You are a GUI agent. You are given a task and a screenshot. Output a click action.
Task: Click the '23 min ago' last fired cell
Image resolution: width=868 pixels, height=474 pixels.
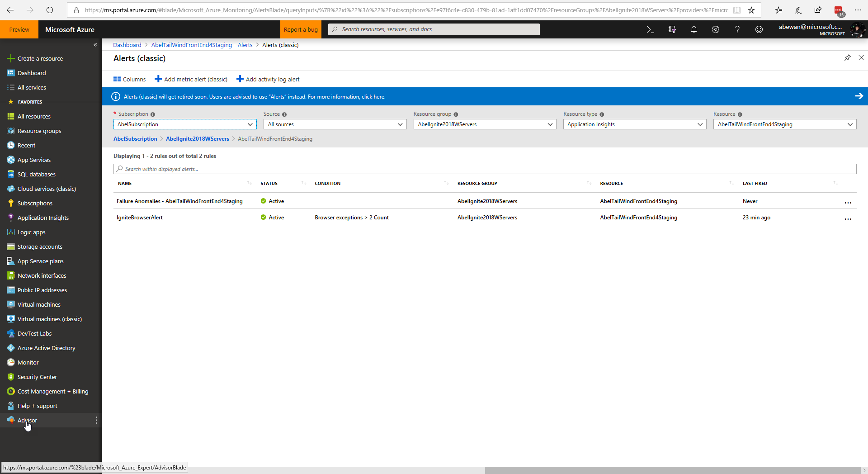(x=756, y=218)
